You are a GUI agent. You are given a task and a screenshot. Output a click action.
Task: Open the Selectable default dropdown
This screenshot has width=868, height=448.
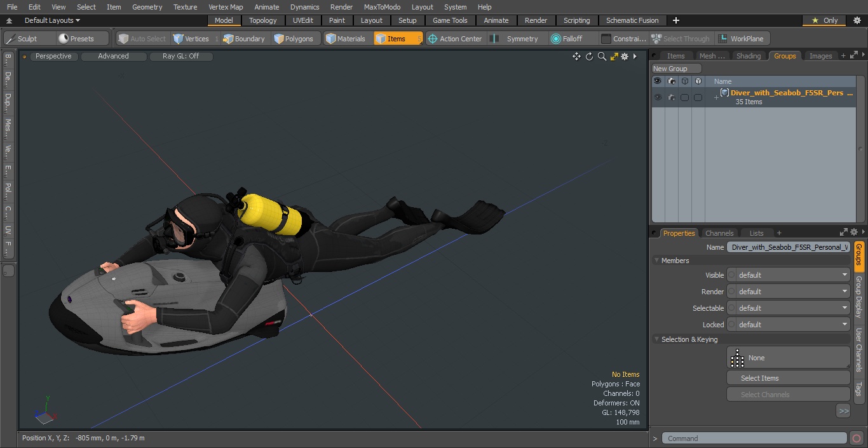tap(788, 308)
